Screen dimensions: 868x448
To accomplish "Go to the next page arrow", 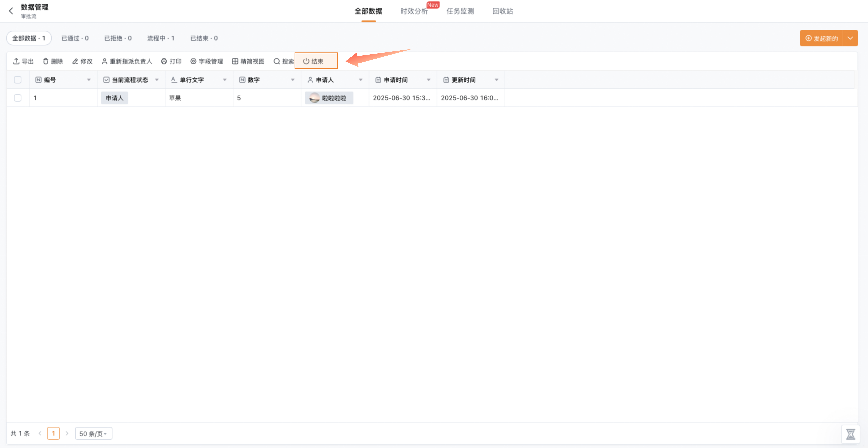I will coord(67,434).
